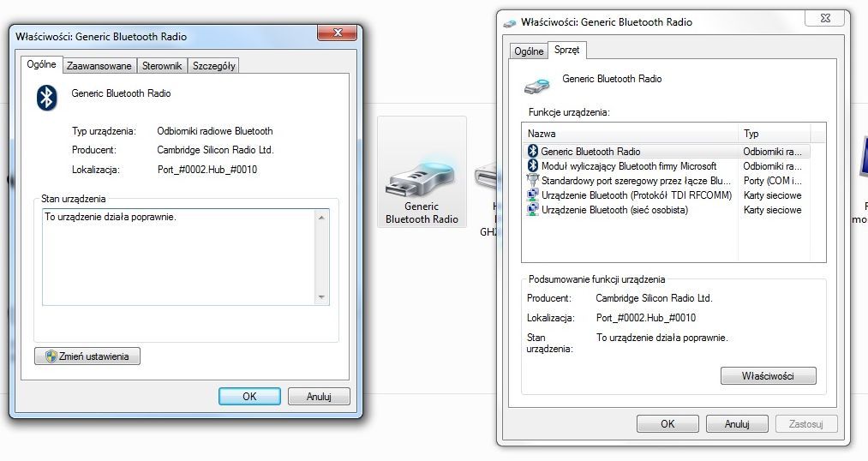
Task: Open Właściwości for the selected device function
Action: click(768, 376)
